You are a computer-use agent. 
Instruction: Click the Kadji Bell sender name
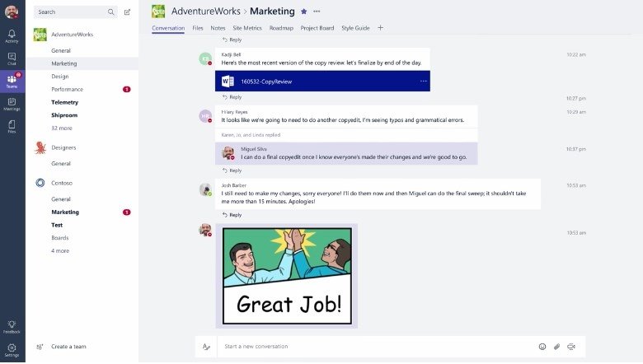point(232,54)
